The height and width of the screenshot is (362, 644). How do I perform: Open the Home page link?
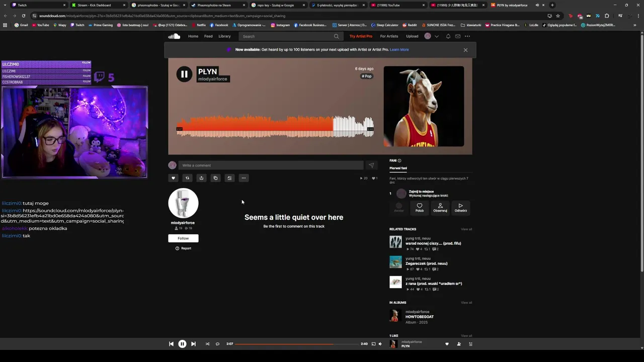pos(193,36)
